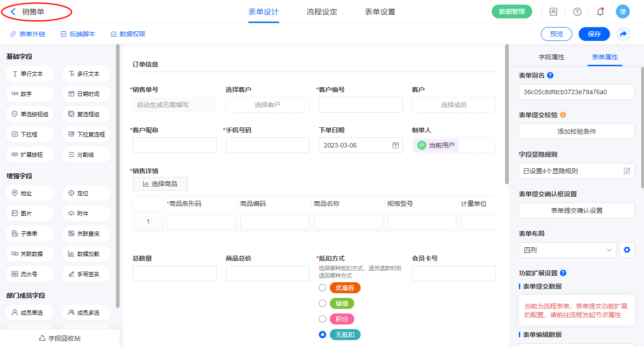Select the 储值 radio option

[322, 303]
